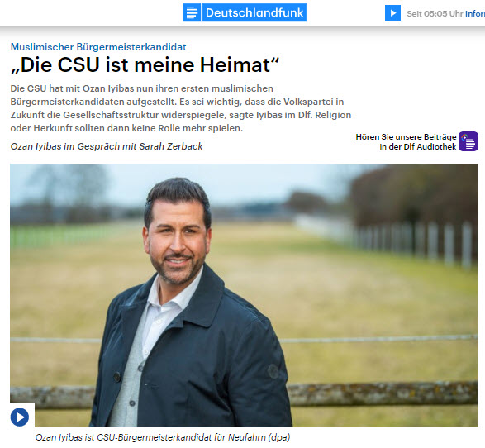Click the image caption about Neufahrn
This screenshot has height=448, width=485.
pos(163,437)
